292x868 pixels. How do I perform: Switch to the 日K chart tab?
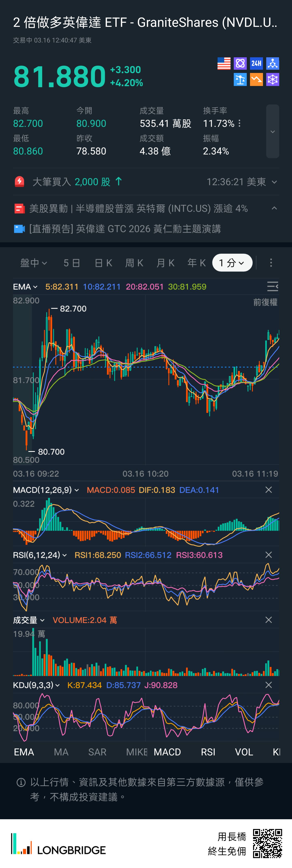(x=103, y=263)
